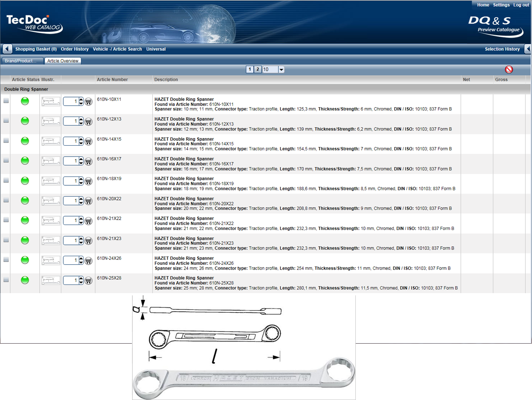532x400 pixels.
Task: Click the red prohibition icon
Action: pos(509,69)
